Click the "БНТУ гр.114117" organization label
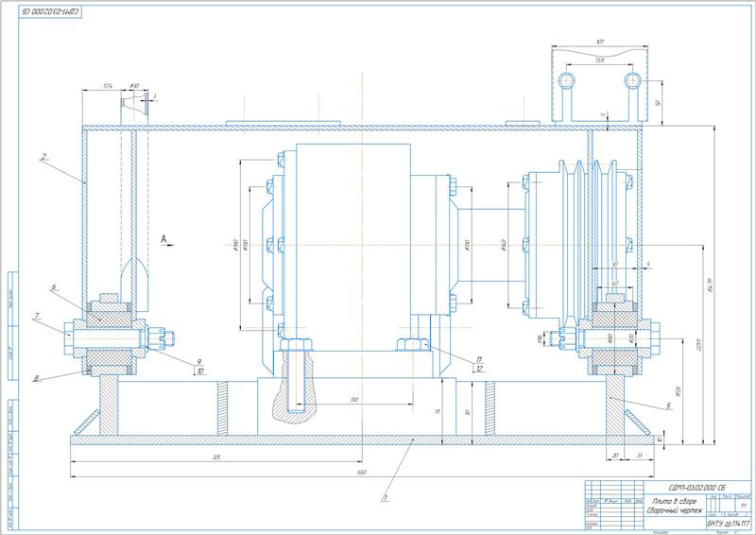The image size is (756, 535). pyautogui.click(x=729, y=524)
